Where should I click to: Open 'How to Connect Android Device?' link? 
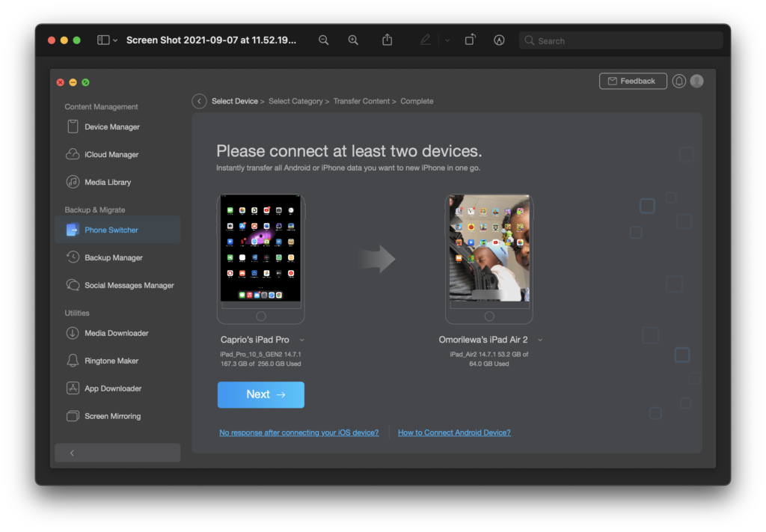(454, 432)
